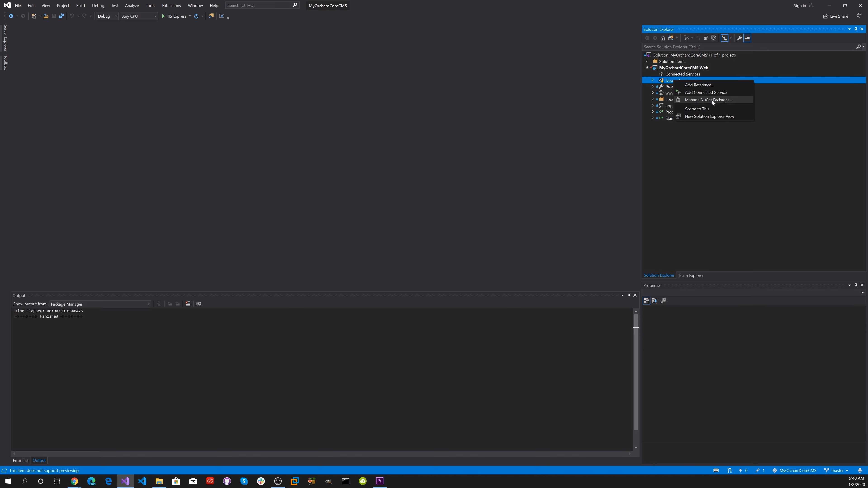Click New Project icon in main toolbar
The image size is (868, 488).
coord(34,16)
